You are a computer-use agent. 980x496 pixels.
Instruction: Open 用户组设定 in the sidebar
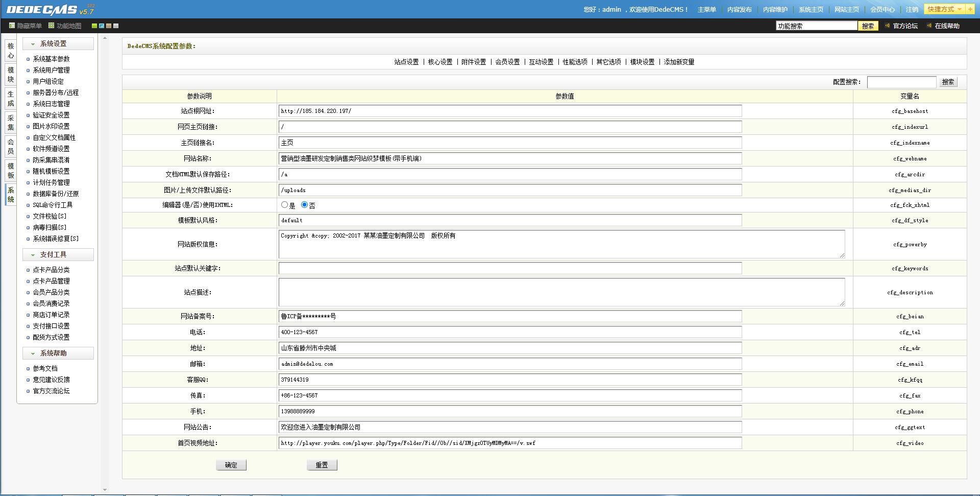tap(48, 81)
